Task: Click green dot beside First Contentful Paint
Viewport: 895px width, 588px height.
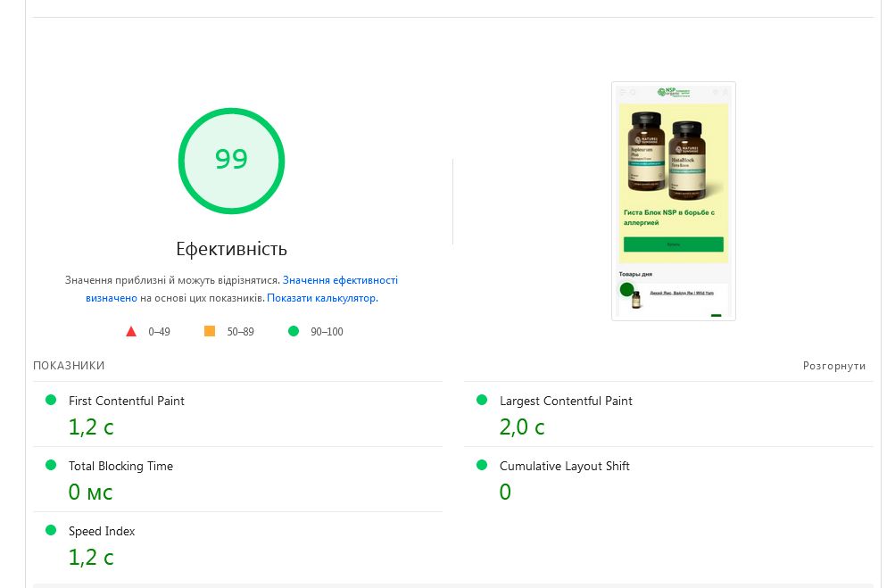Action: click(51, 400)
